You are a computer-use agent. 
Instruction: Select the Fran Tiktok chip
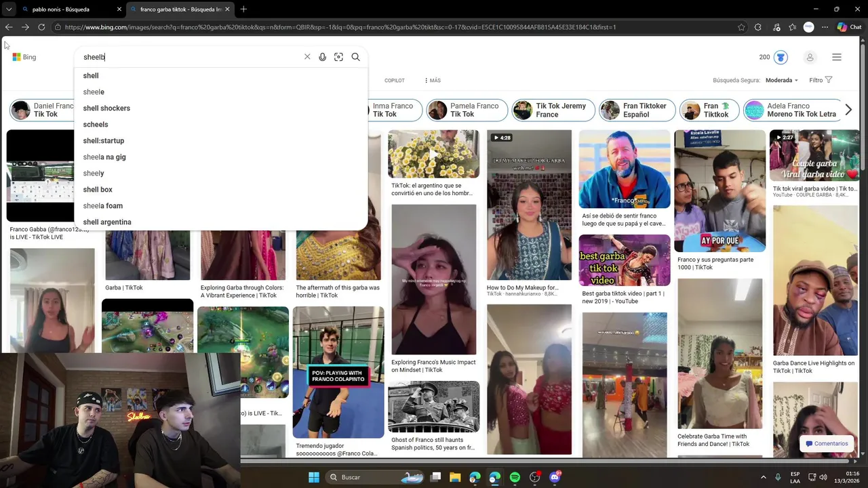coord(709,110)
